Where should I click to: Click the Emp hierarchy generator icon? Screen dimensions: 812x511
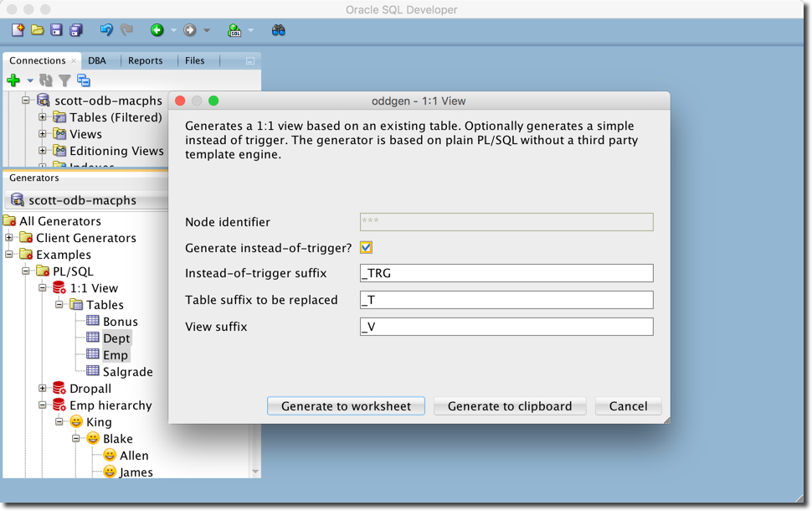pos(59,405)
